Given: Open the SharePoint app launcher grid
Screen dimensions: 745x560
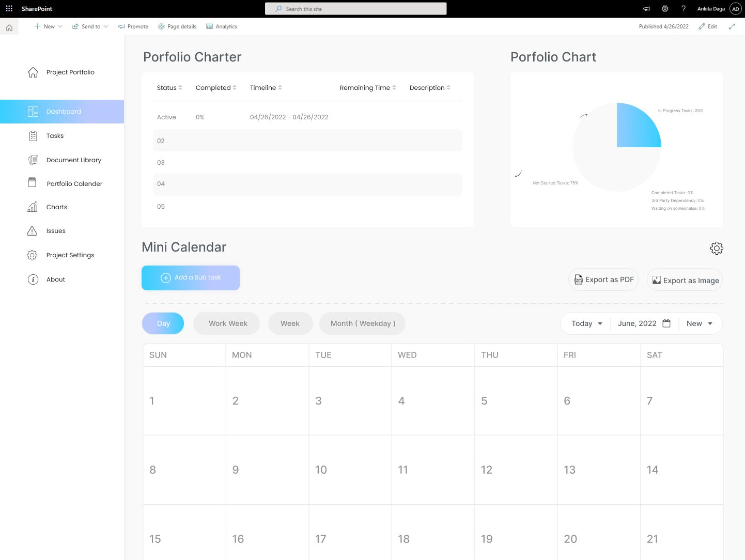Looking at the screenshot, I should (9, 9).
